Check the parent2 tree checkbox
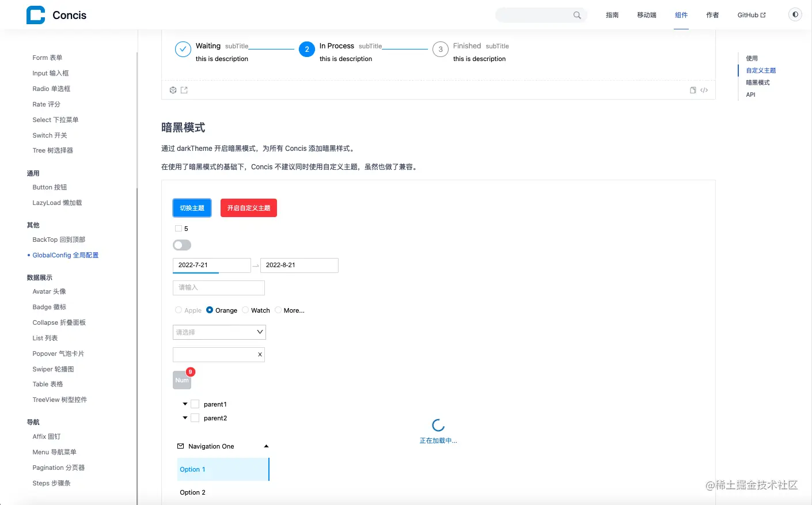The image size is (812, 505). (195, 418)
